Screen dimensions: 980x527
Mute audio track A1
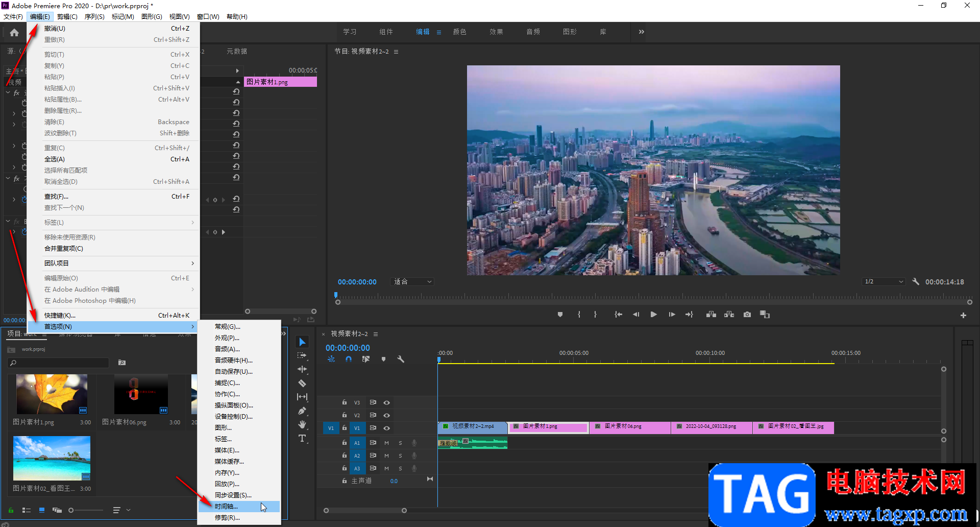click(x=386, y=443)
